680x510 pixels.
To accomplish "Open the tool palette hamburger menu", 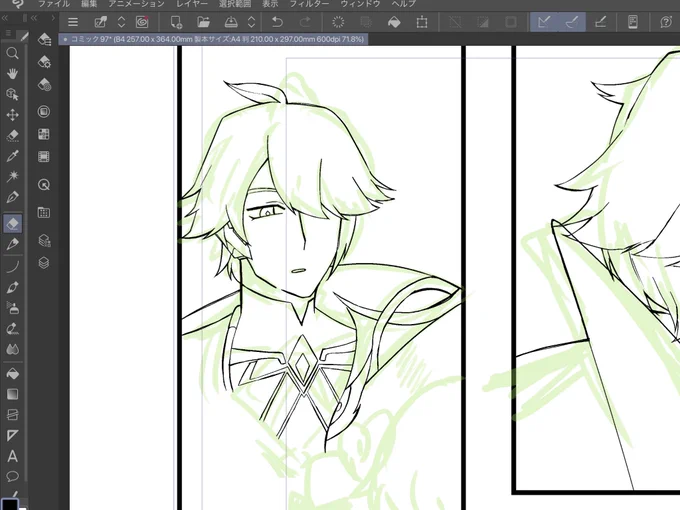I will point(9,33).
